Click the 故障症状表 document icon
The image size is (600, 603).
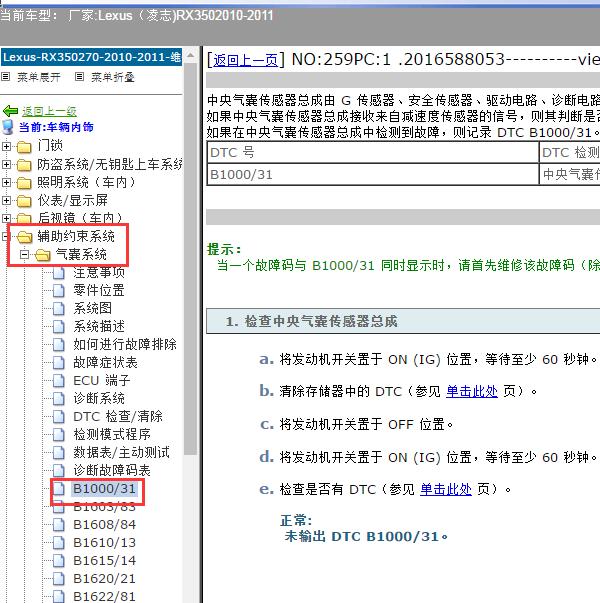click(x=58, y=363)
